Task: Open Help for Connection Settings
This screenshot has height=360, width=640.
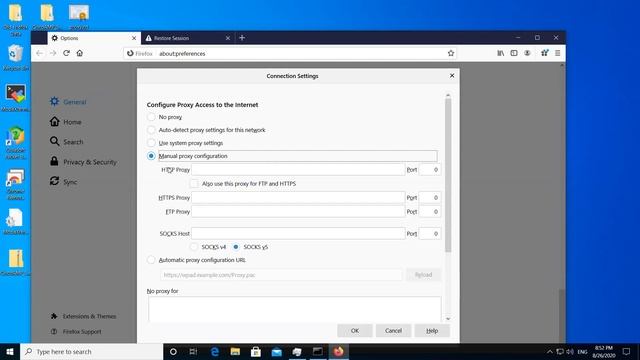Action: 432,331
